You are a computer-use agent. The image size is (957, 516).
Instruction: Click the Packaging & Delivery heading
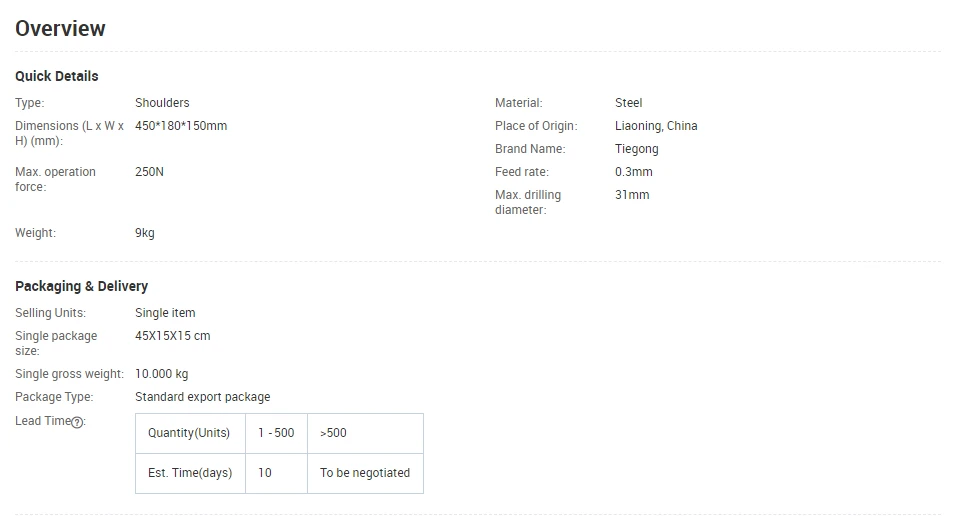(82, 286)
